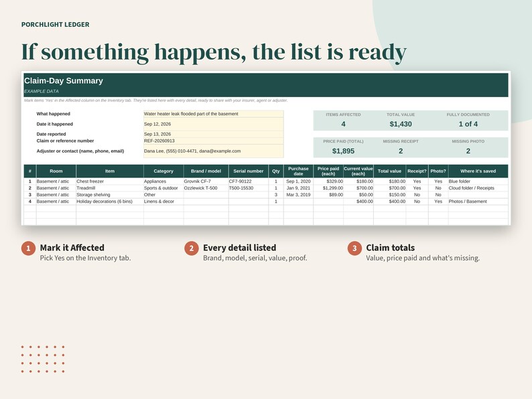Image resolution: width=532 pixels, height=399 pixels.
Task: Click the REF-20260913 claim number field
Action: coord(214,141)
